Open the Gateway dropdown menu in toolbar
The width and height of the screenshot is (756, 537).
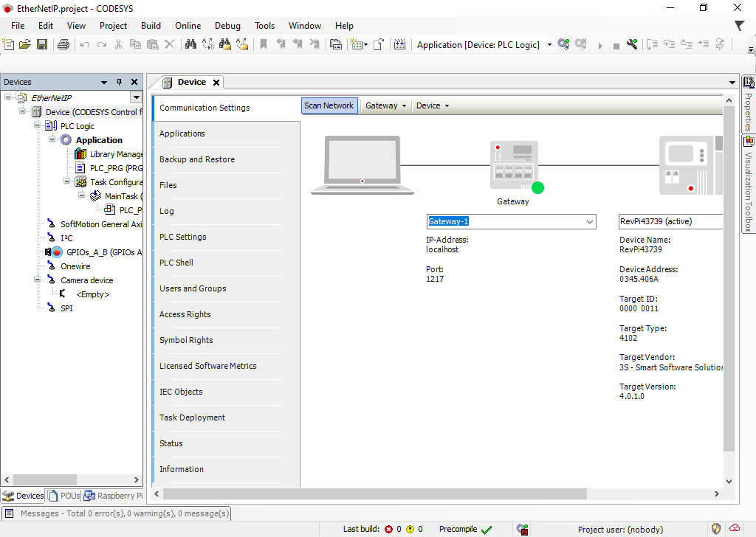(386, 105)
